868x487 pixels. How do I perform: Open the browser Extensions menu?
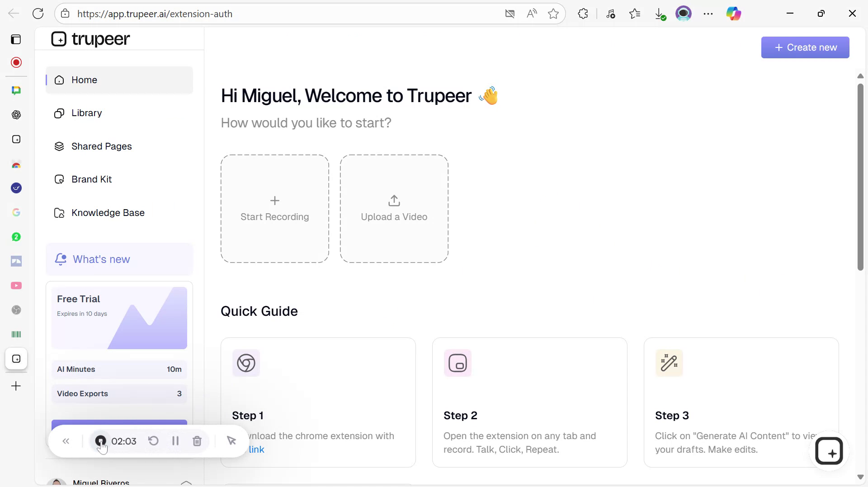(582, 14)
